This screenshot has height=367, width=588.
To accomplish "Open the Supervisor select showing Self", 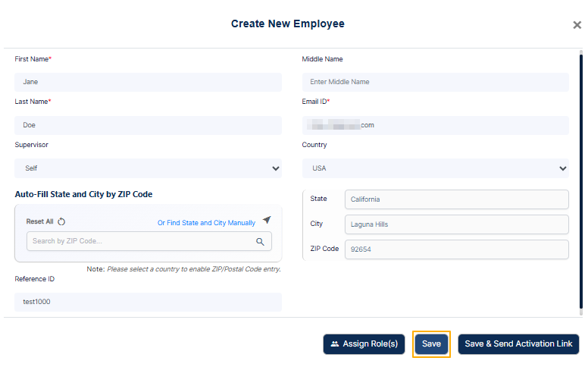I will pyautogui.click(x=148, y=168).
